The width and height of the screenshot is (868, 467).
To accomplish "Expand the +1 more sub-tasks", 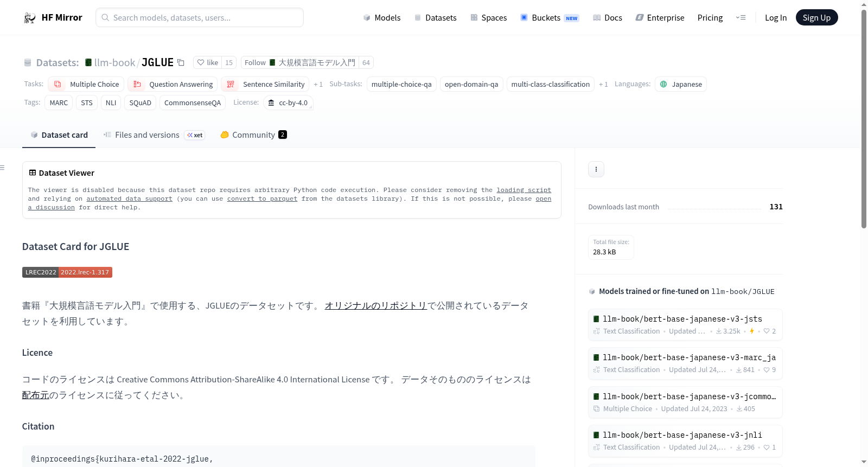I will (603, 85).
